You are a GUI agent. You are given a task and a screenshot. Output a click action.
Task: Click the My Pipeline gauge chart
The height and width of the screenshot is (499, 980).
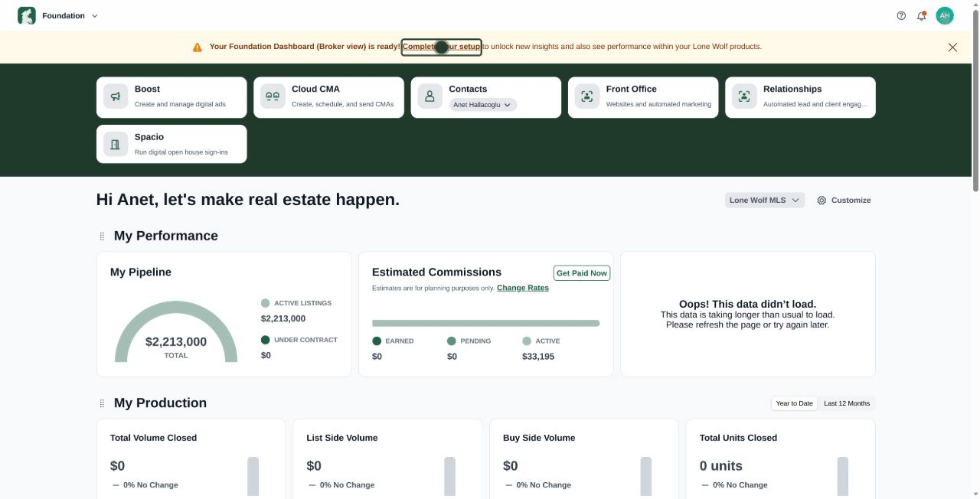click(176, 331)
